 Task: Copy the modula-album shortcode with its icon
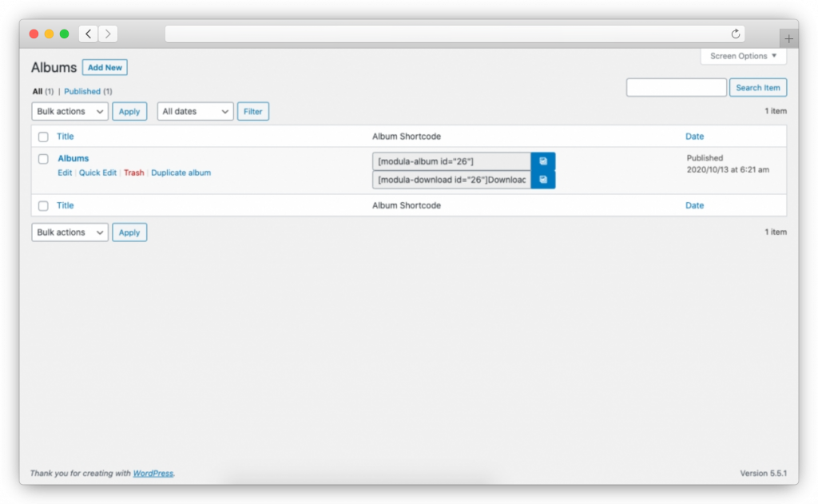(542, 161)
